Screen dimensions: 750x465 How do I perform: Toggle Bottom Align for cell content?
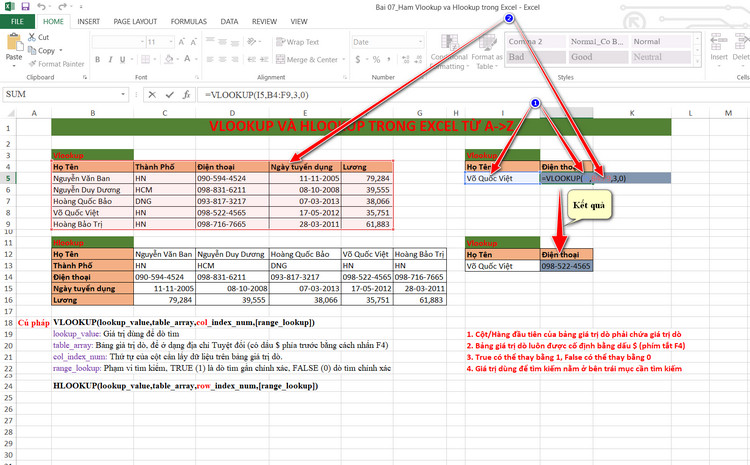point(235,42)
